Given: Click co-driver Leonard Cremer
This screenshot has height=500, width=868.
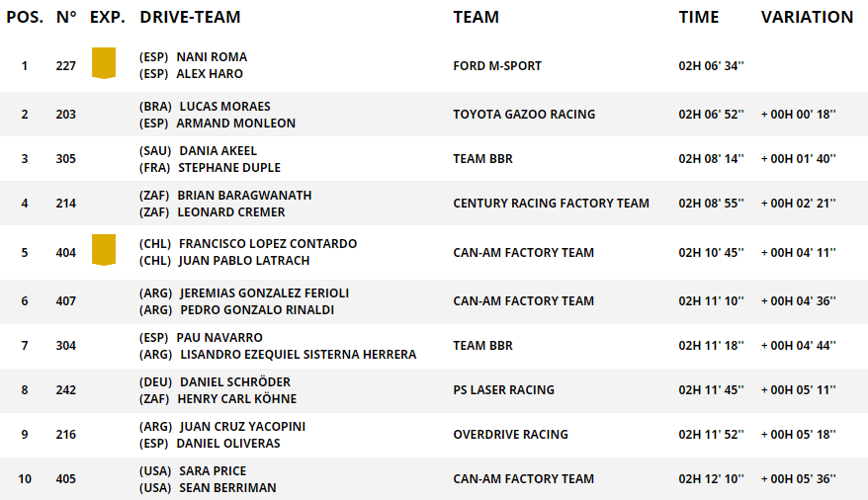Looking at the screenshot, I should pyautogui.click(x=231, y=212).
